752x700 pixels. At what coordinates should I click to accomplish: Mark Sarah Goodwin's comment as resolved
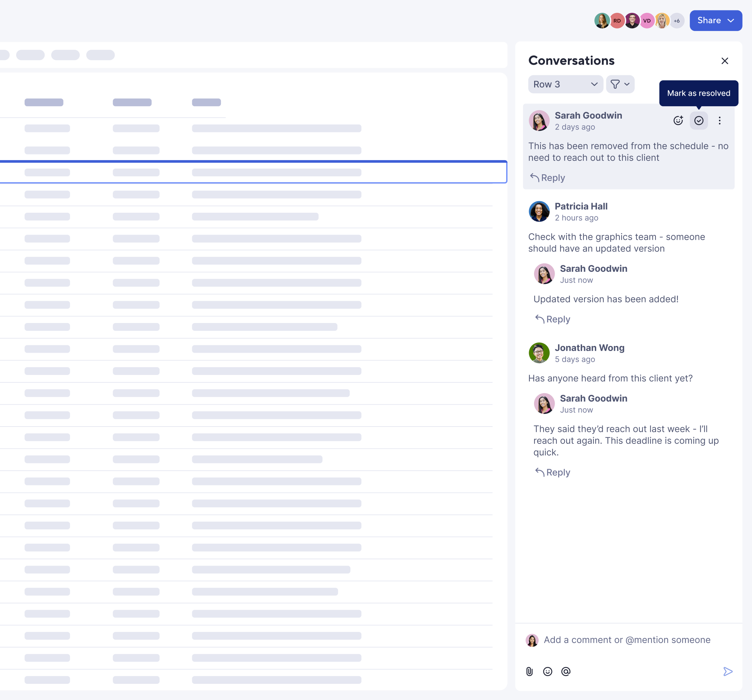[699, 120]
